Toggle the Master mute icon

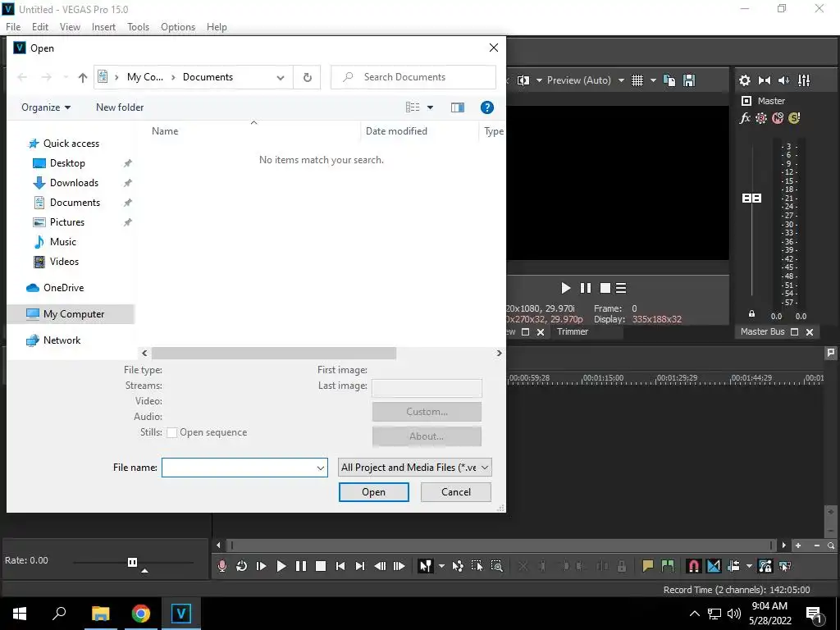click(778, 118)
